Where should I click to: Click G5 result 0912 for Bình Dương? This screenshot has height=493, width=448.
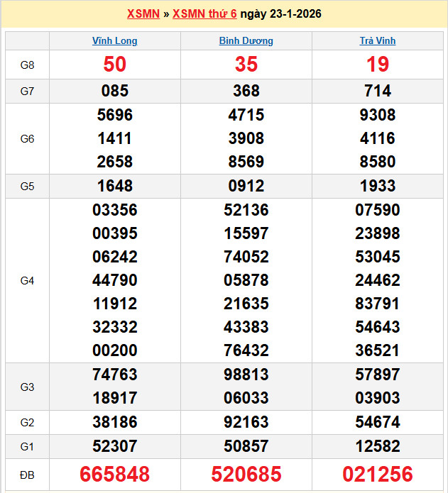point(246,187)
